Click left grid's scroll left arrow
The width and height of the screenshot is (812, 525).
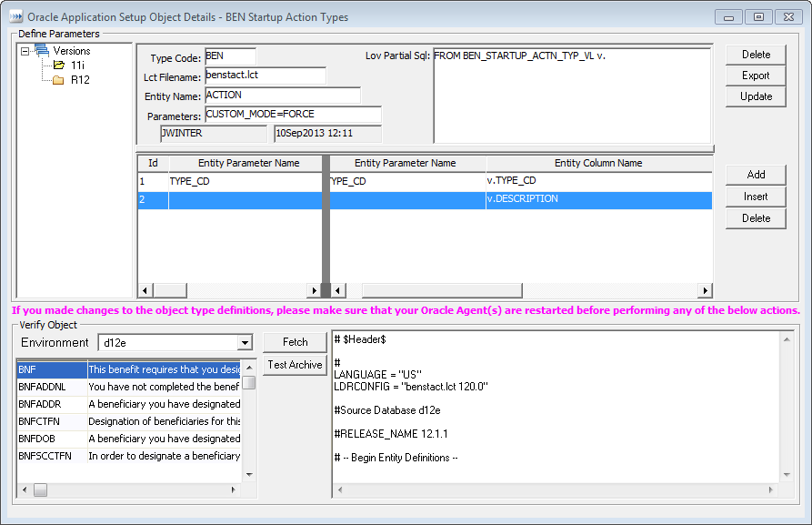click(145, 291)
